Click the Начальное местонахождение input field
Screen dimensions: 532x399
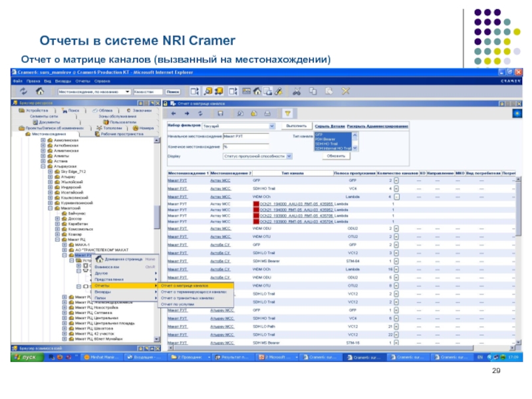coord(245,136)
